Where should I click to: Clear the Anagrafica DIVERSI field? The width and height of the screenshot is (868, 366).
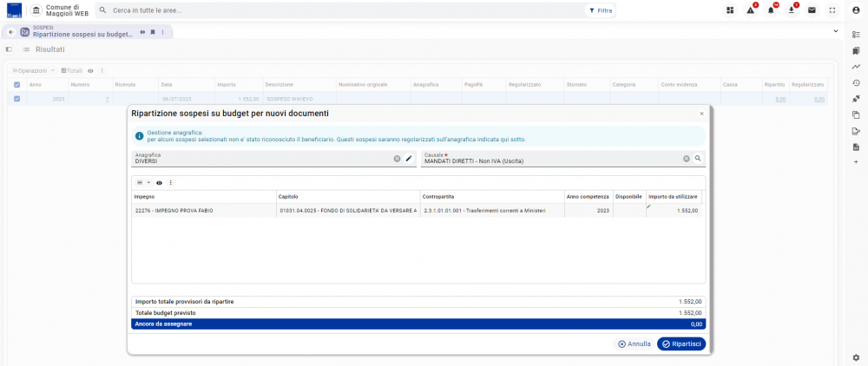point(397,159)
